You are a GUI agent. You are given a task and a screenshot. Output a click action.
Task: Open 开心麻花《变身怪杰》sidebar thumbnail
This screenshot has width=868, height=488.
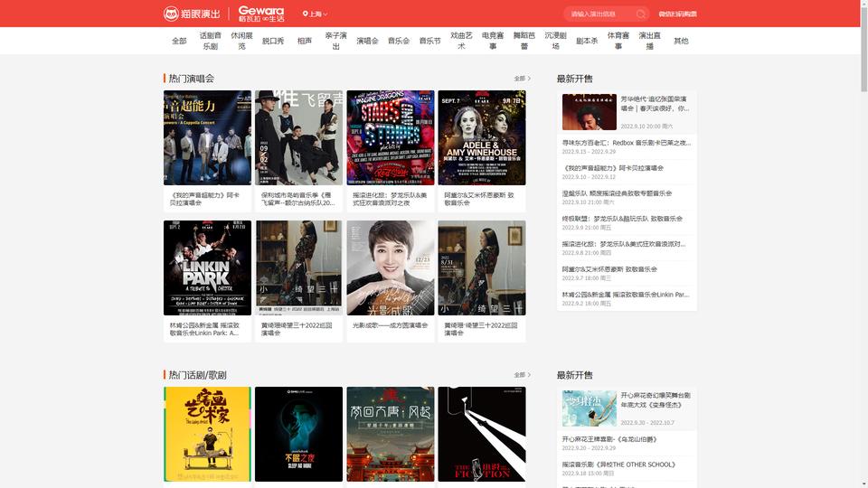pyautogui.click(x=589, y=408)
